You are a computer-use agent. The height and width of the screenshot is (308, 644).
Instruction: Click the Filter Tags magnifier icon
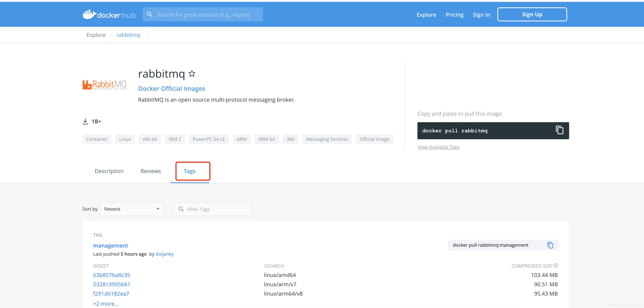pyautogui.click(x=181, y=209)
